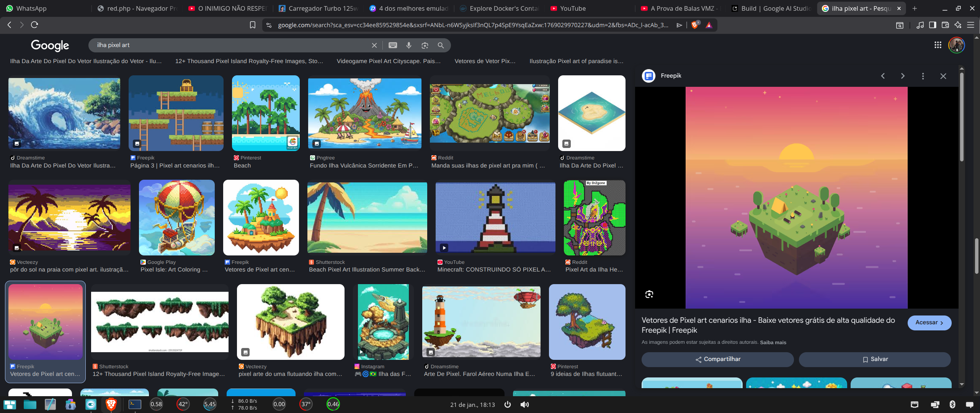Click the address bar URL
The image size is (980, 413).
tap(473, 25)
